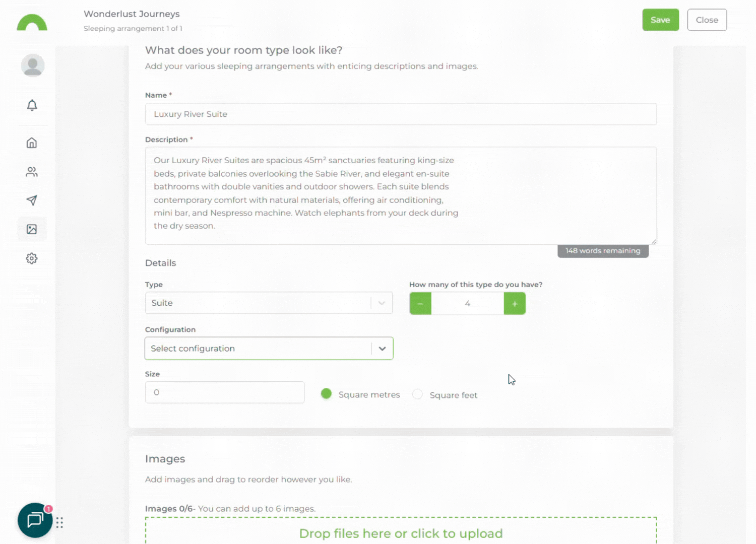Viewport: 756px width, 544px height.
Task: Select the Square metres radio option
Action: 326,394
